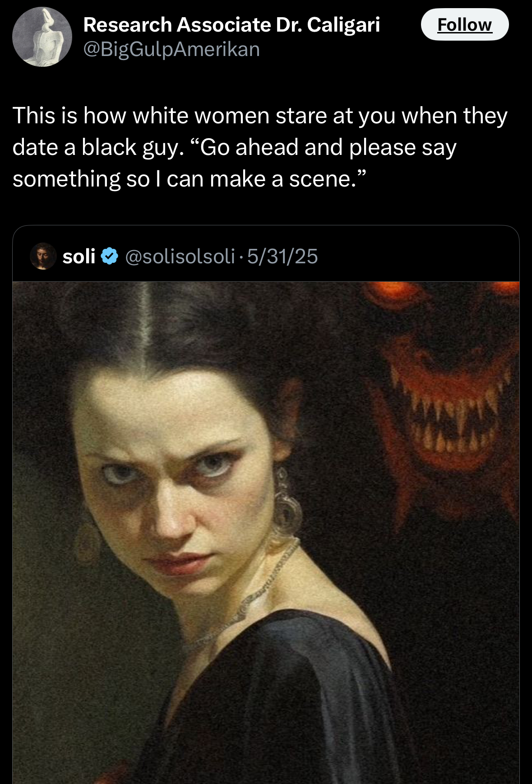This screenshot has width=532, height=784.
Task: Open the @solisolsoli handle
Action: point(180,256)
